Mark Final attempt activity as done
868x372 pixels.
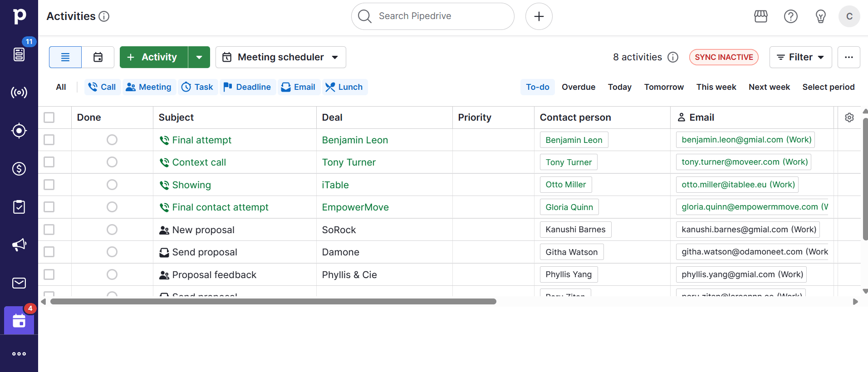[x=112, y=140]
